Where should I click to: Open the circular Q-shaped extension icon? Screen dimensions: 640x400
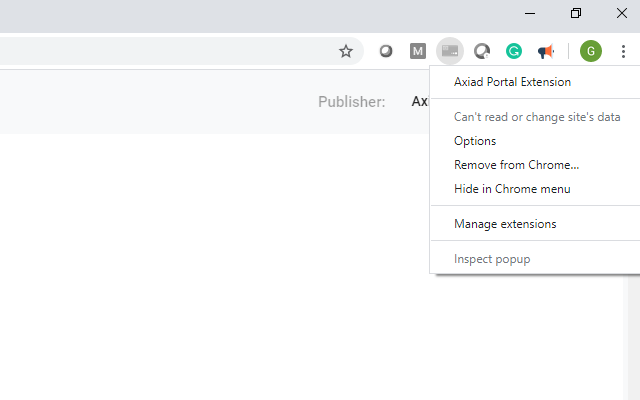pos(482,51)
